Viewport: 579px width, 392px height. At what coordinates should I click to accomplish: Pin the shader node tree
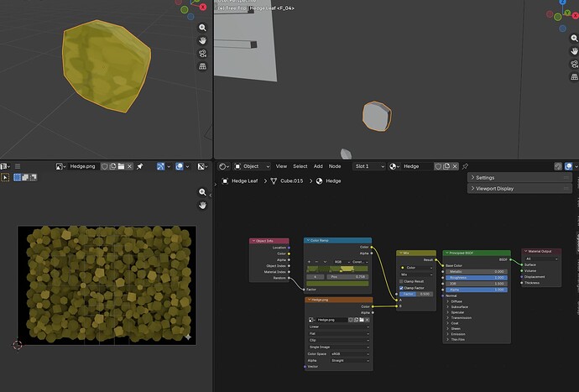tap(465, 167)
